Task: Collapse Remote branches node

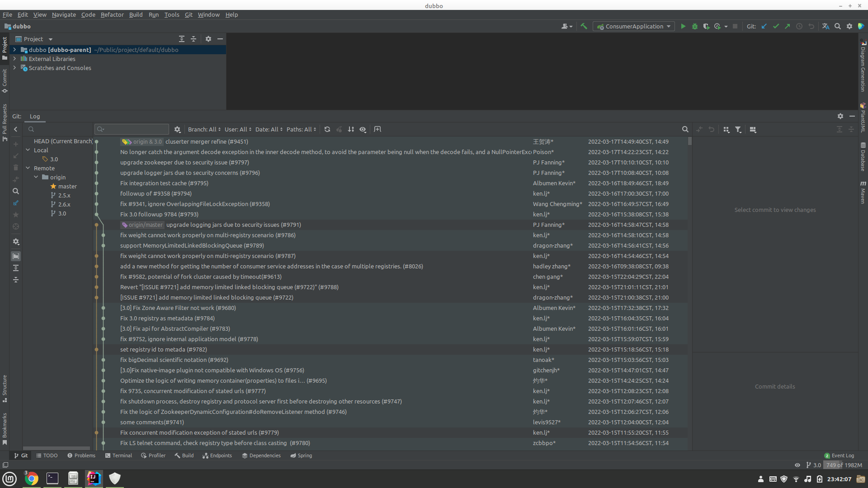Action: click(x=28, y=168)
